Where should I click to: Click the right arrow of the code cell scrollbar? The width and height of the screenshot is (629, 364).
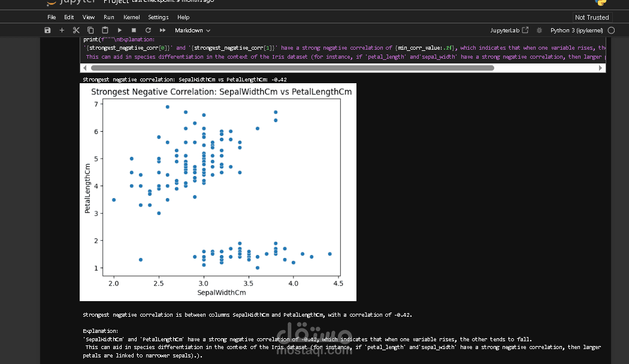click(600, 68)
